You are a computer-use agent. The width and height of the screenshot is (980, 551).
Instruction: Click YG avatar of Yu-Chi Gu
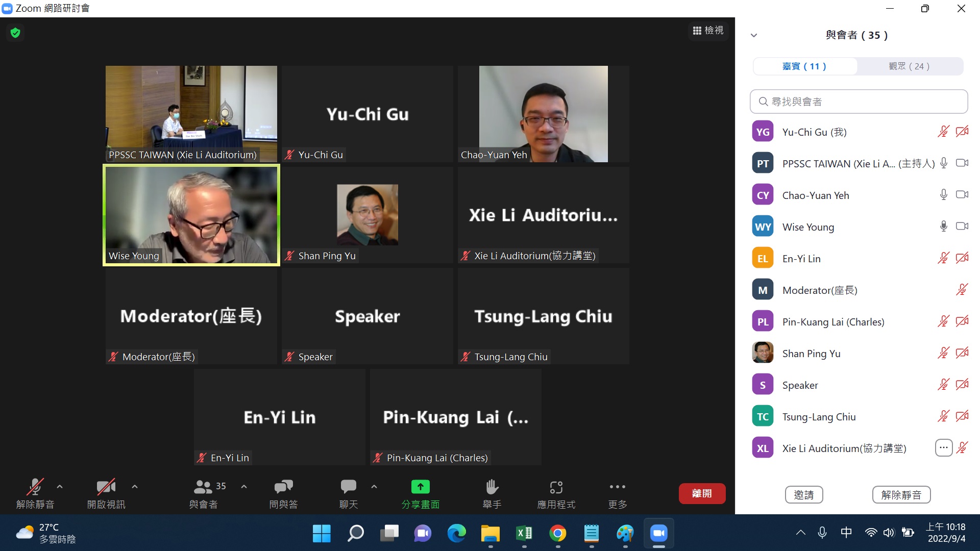point(763,132)
